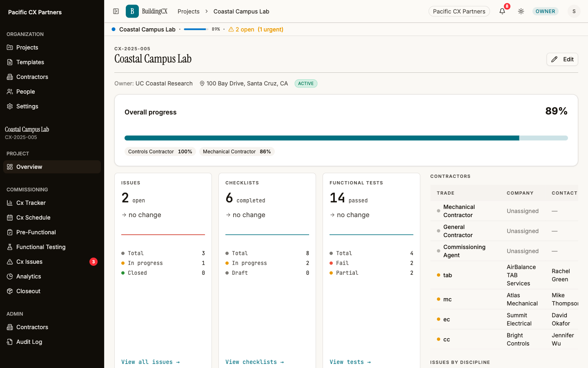Screen dimensions: 588x368
Task: Click the BuildingCX logo icon
Action: (132, 11)
